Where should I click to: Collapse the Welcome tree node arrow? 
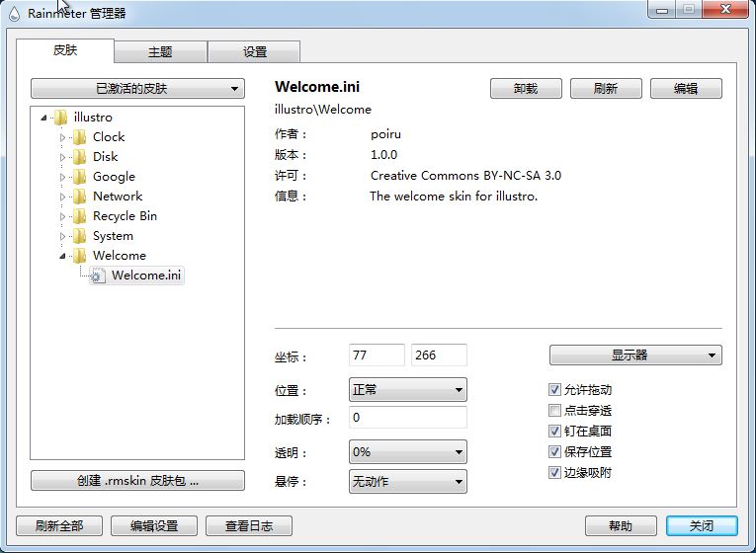62,256
